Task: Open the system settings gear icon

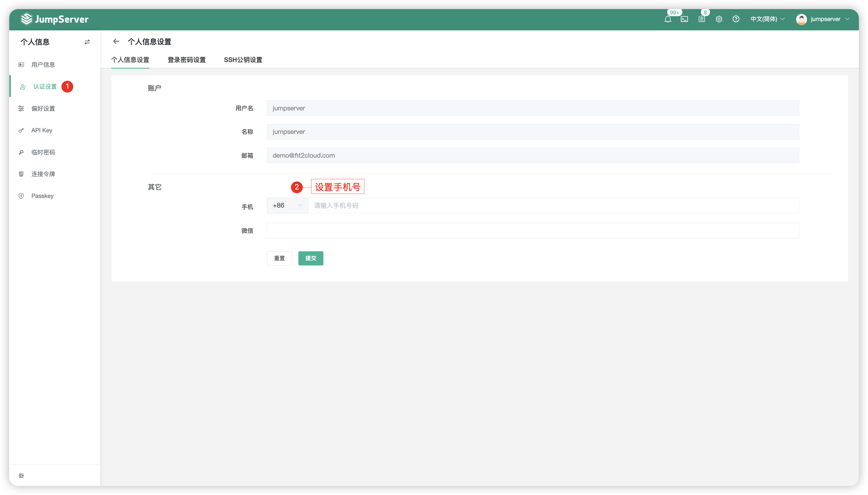Action: click(x=719, y=19)
